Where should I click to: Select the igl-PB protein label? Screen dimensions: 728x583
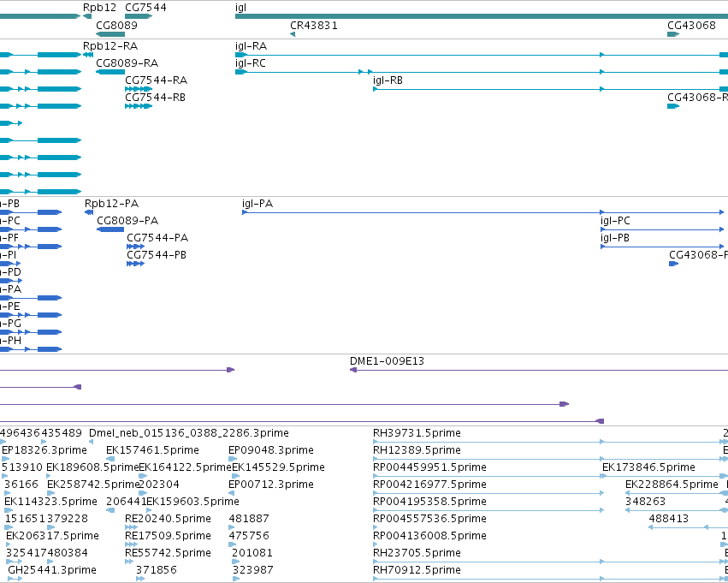[615, 238]
